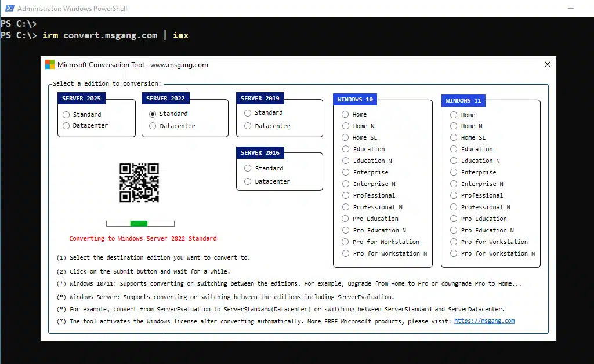The height and width of the screenshot is (364, 594).
Task: Choose Server 2022 Datacenter option
Action: click(x=153, y=126)
